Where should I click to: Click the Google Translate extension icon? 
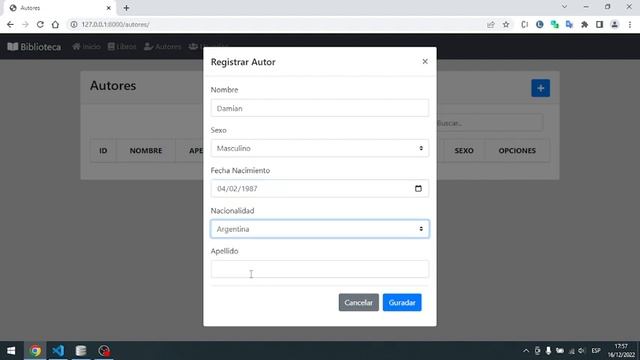click(569, 24)
